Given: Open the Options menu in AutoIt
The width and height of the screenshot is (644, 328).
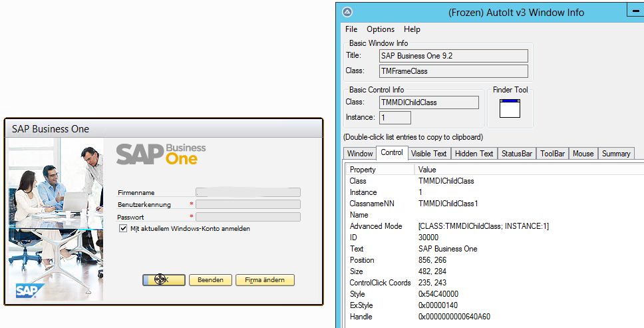Looking at the screenshot, I should click(381, 29).
